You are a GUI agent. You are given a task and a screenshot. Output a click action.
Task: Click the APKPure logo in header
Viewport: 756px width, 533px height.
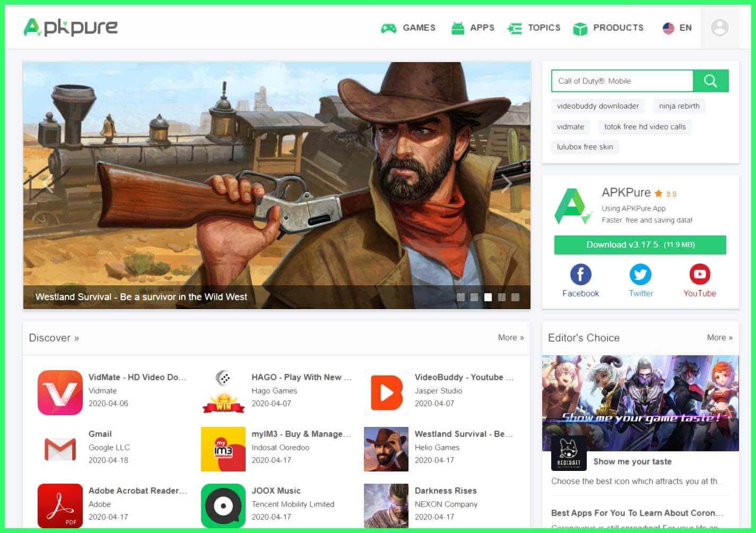(x=71, y=28)
